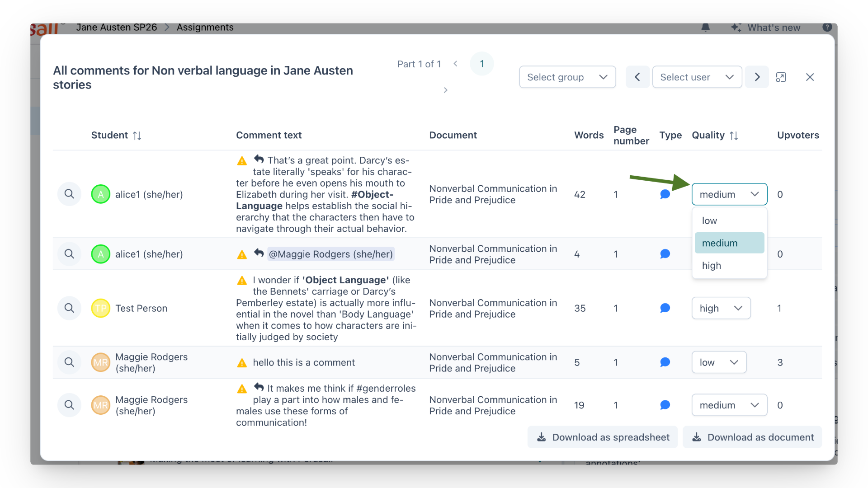Click comment type bubble for 19-word comment
The image size is (868, 488).
(x=665, y=405)
